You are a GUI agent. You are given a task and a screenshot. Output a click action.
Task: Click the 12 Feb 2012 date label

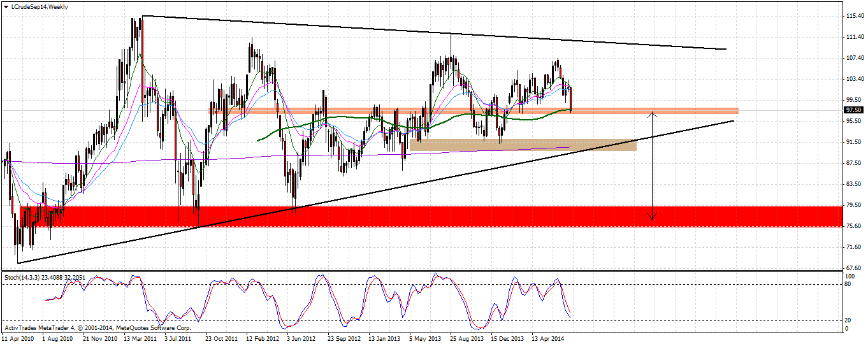click(262, 338)
